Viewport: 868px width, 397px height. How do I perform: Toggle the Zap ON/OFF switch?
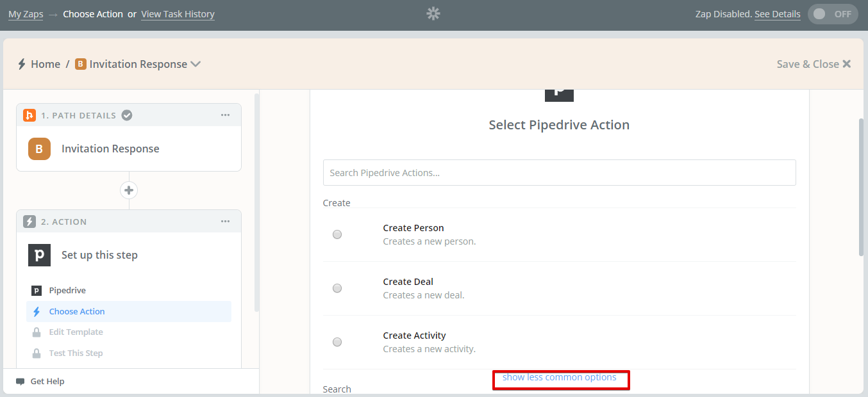(833, 14)
